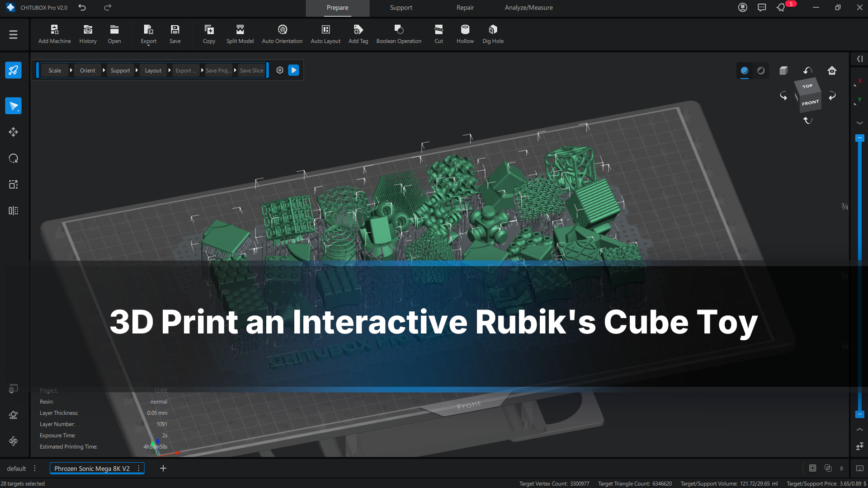Click the Layout workflow step
The width and height of the screenshot is (868, 488).
click(153, 70)
